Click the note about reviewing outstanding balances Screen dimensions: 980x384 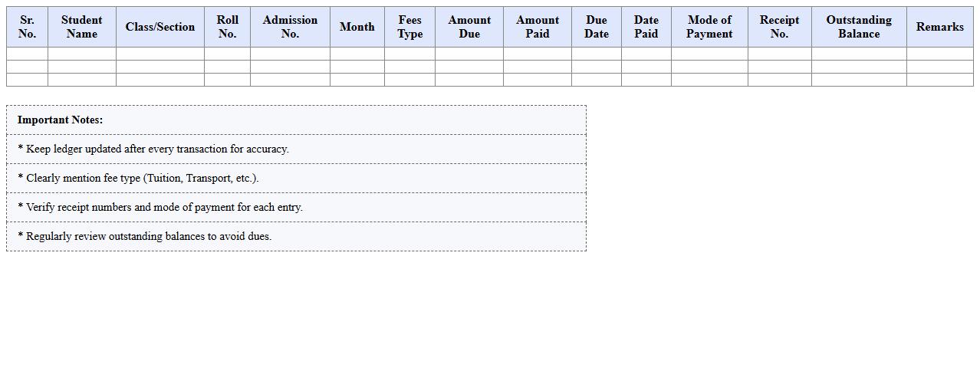pos(144,237)
